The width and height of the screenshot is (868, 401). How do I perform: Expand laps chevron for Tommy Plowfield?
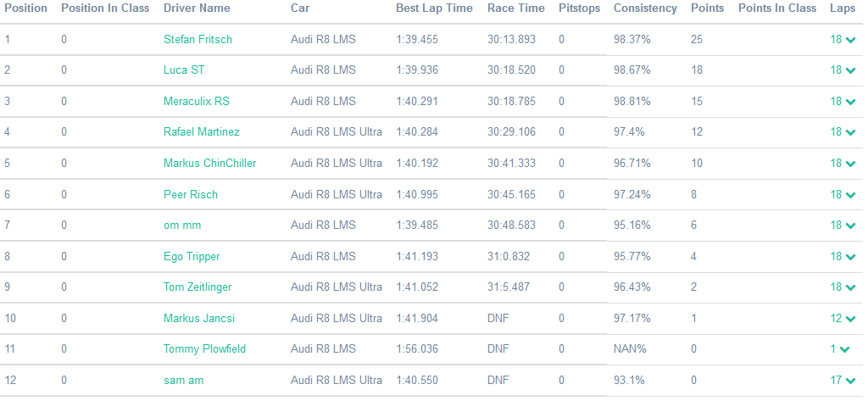[x=845, y=349]
